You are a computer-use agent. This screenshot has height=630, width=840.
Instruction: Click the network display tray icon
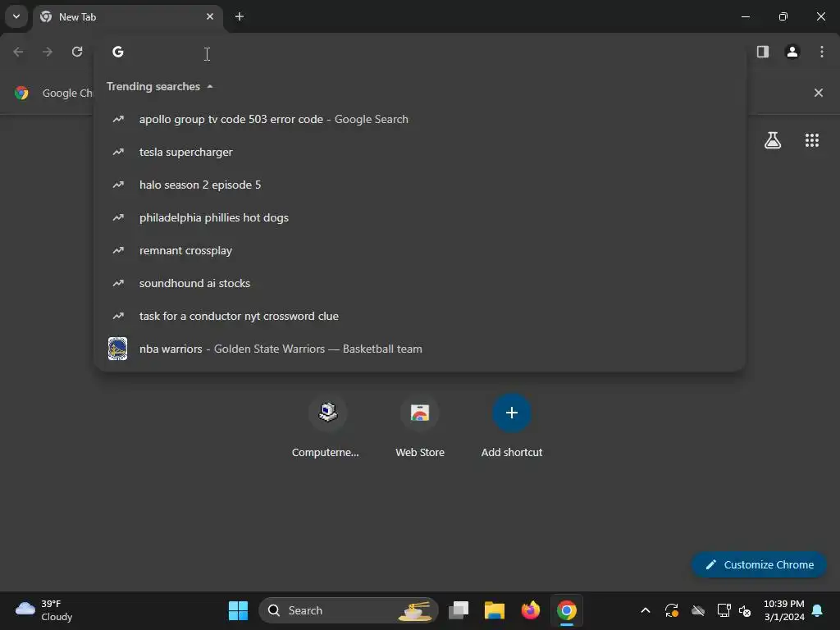(724, 610)
